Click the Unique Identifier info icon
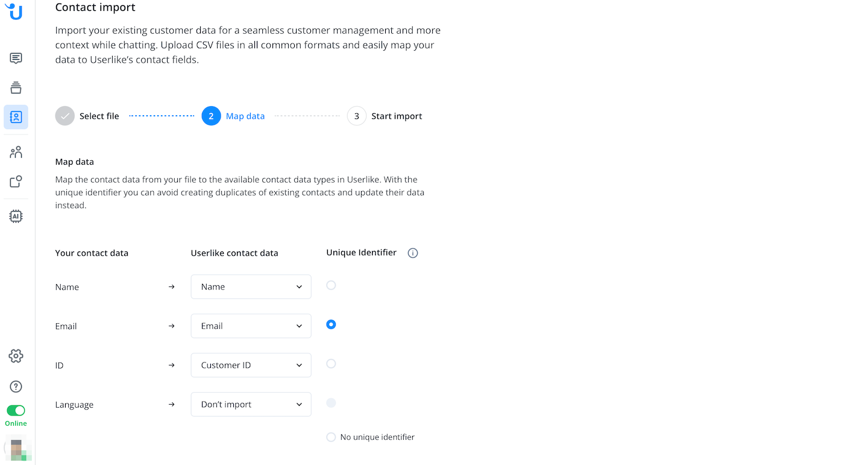This screenshot has width=868, height=465. 413,253
